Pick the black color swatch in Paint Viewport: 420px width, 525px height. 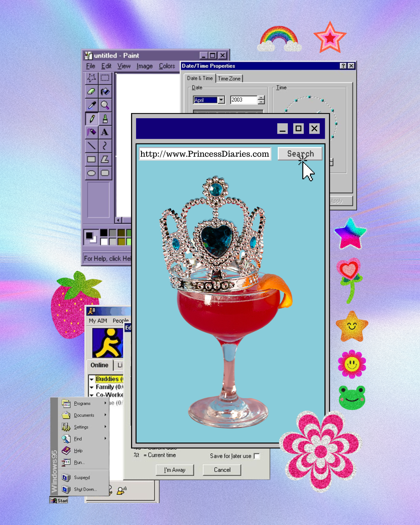[x=104, y=233]
